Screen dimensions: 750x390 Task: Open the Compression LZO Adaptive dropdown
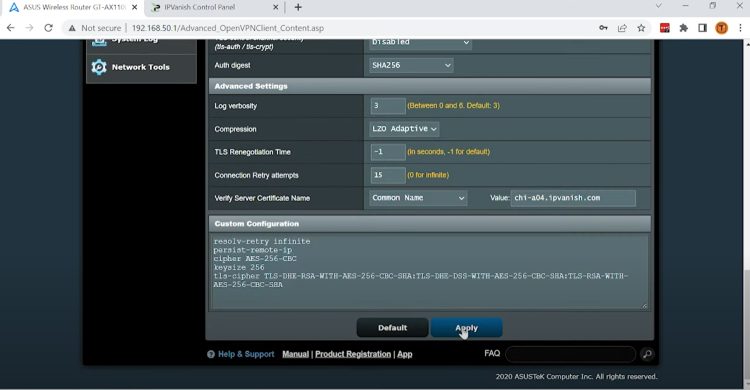(x=404, y=129)
